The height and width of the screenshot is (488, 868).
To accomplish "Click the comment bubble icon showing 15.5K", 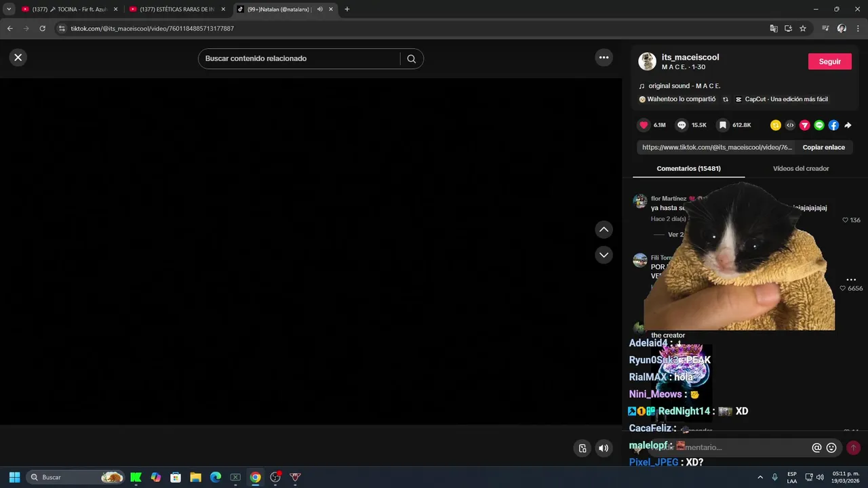I will (682, 125).
